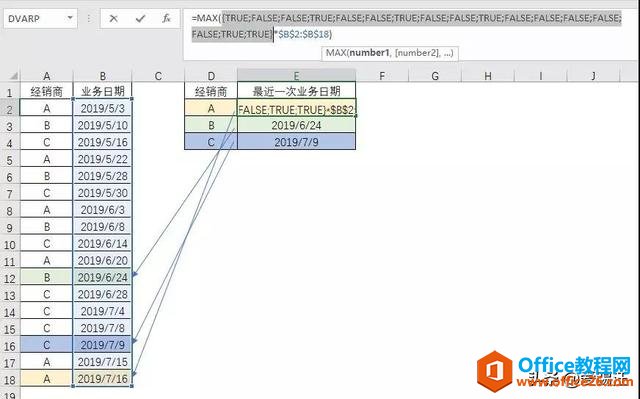Cancel formula entry with the X icon
This screenshot has width=640, height=399.
pyautogui.click(x=113, y=19)
